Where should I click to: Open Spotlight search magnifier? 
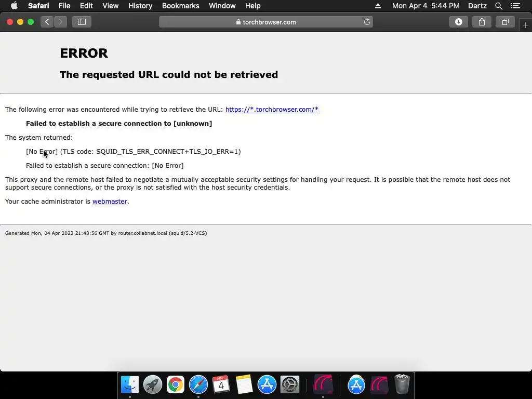click(x=498, y=6)
